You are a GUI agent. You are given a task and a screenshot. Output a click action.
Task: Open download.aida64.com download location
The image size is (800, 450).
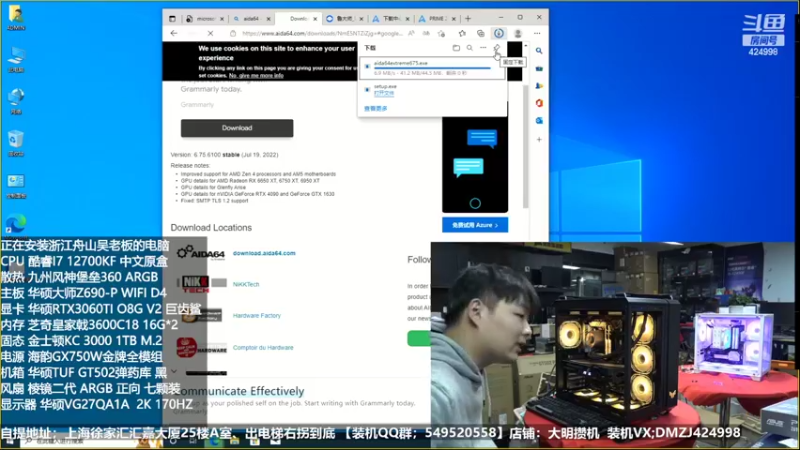(x=264, y=253)
